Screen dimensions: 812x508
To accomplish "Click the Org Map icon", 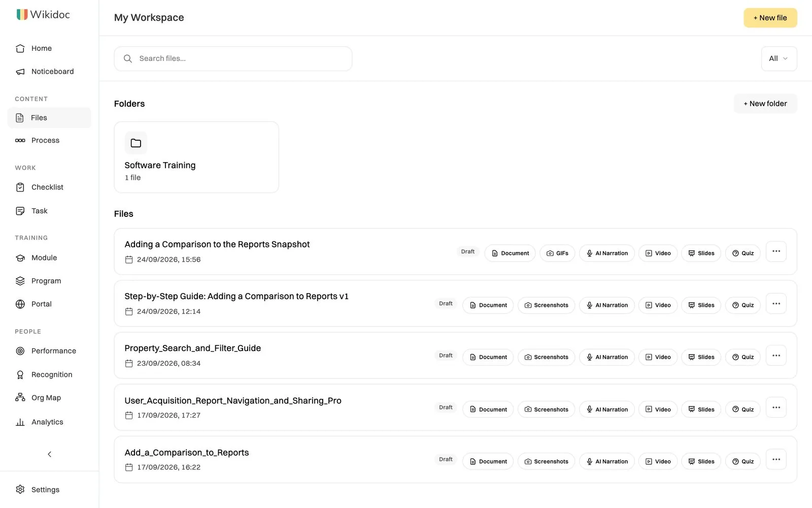I will [x=20, y=398].
